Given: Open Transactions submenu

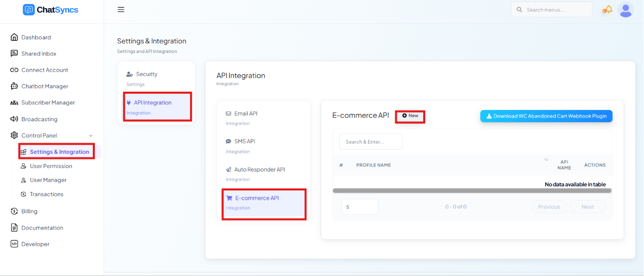Looking at the screenshot, I should 47,194.
